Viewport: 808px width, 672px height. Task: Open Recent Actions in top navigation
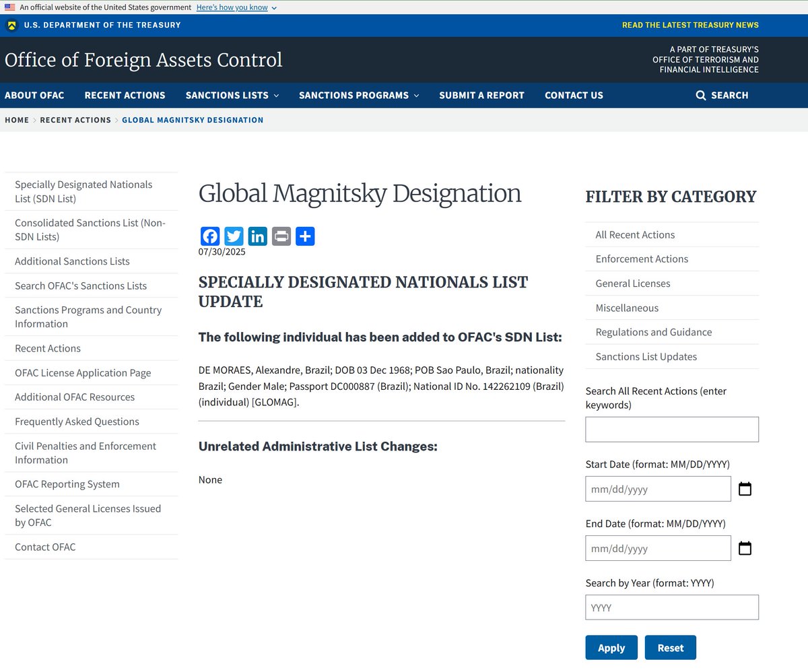[x=125, y=95]
